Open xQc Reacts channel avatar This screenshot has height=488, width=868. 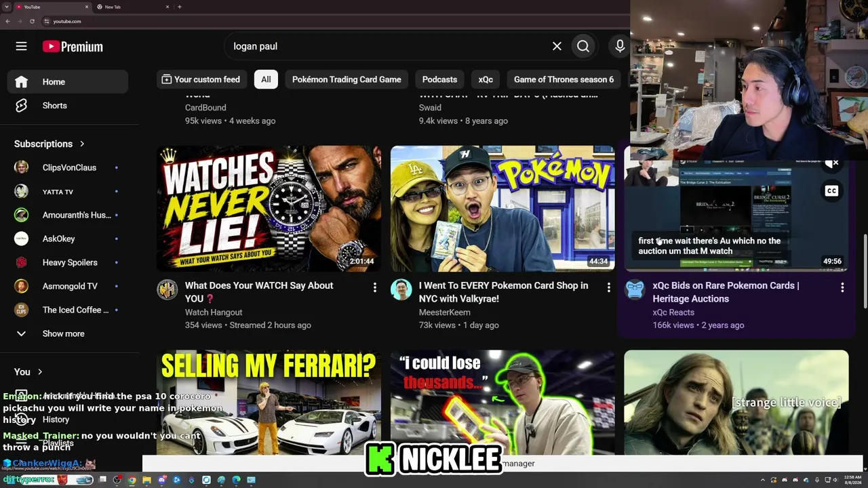[635, 289]
